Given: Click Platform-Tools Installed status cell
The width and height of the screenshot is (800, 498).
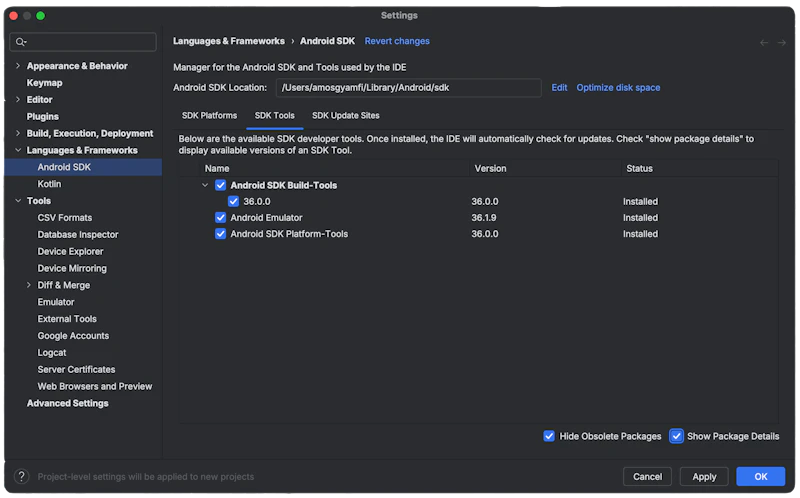Looking at the screenshot, I should 640,234.
